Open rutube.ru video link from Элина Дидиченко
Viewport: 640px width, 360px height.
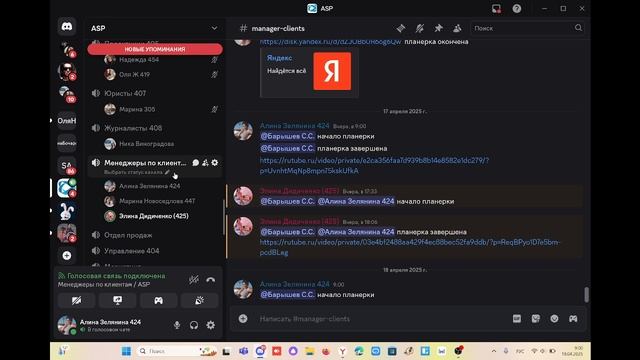[410, 247]
